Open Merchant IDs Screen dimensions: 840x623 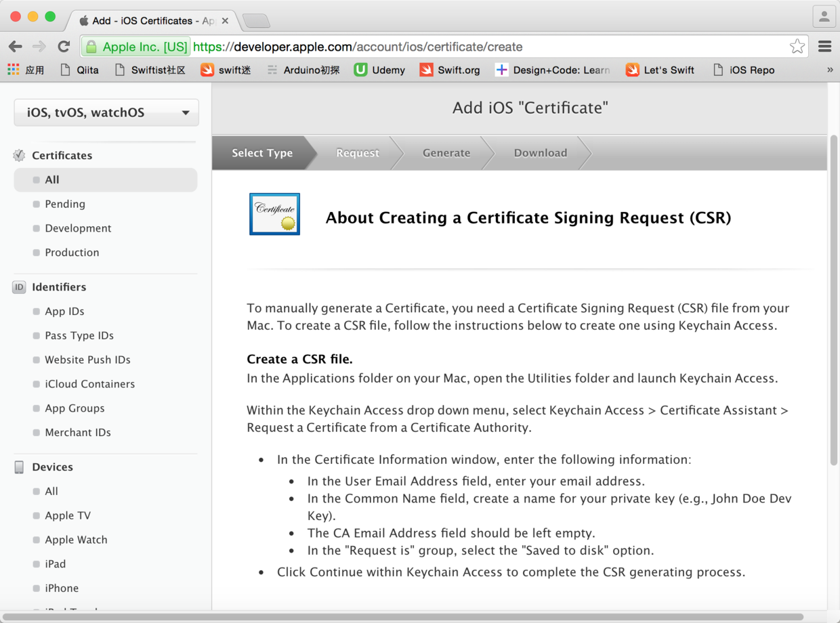pyautogui.click(x=78, y=432)
